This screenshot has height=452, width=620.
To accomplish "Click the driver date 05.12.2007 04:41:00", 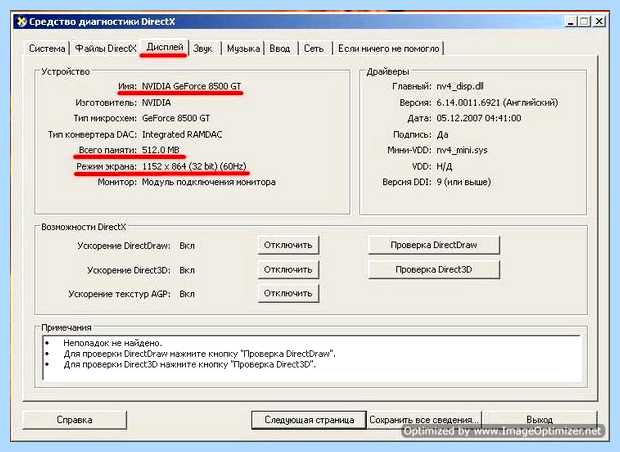I will point(478,118).
